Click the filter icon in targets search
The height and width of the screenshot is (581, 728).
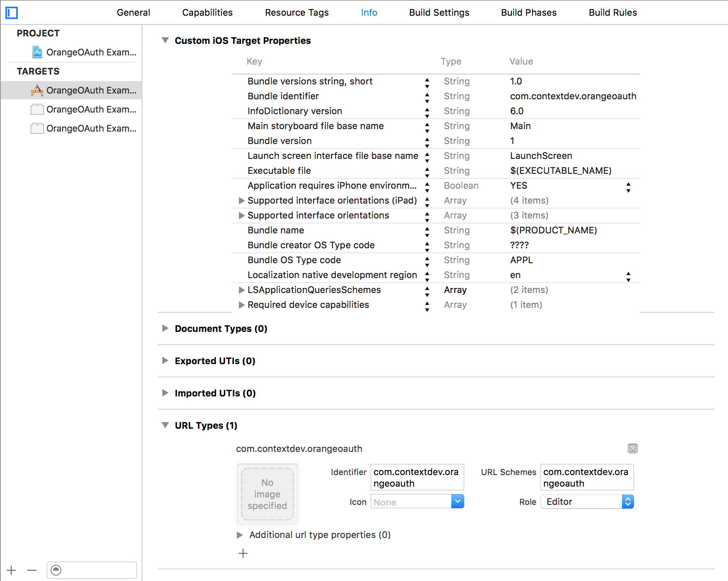(56, 570)
